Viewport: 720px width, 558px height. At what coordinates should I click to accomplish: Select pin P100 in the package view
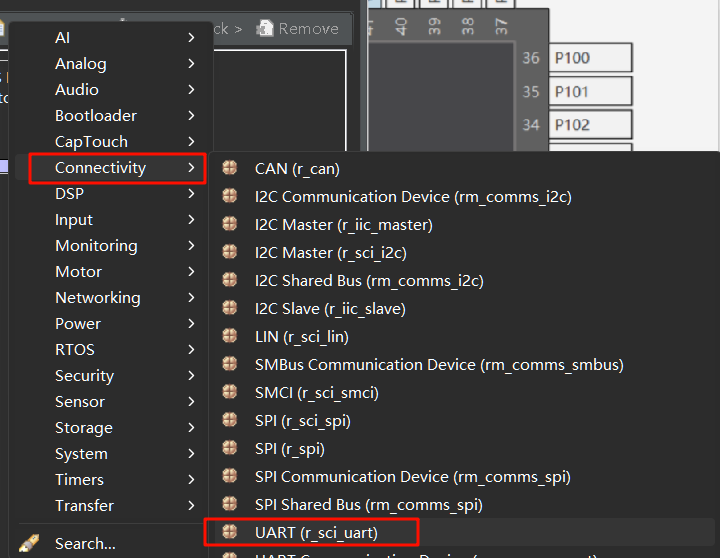coord(591,57)
